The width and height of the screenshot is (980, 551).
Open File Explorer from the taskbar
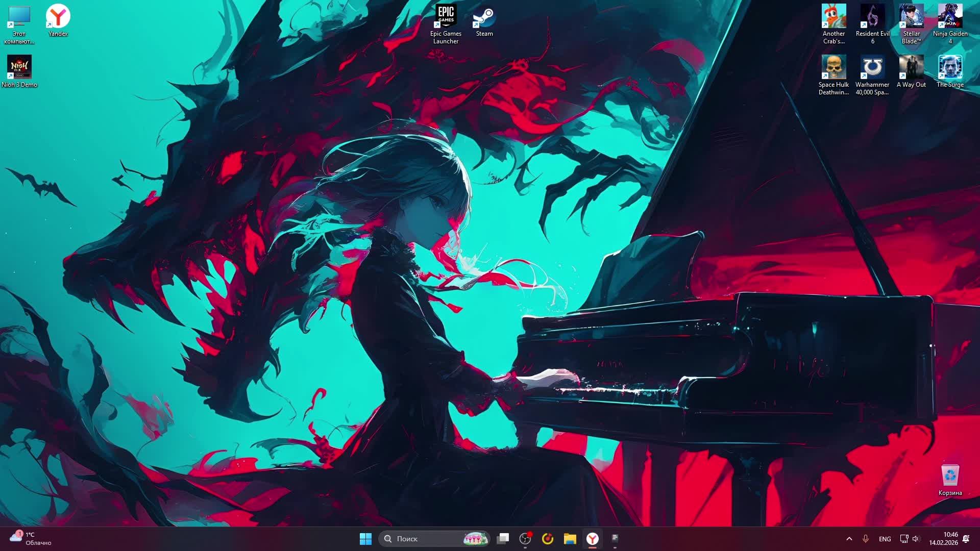coord(570,539)
